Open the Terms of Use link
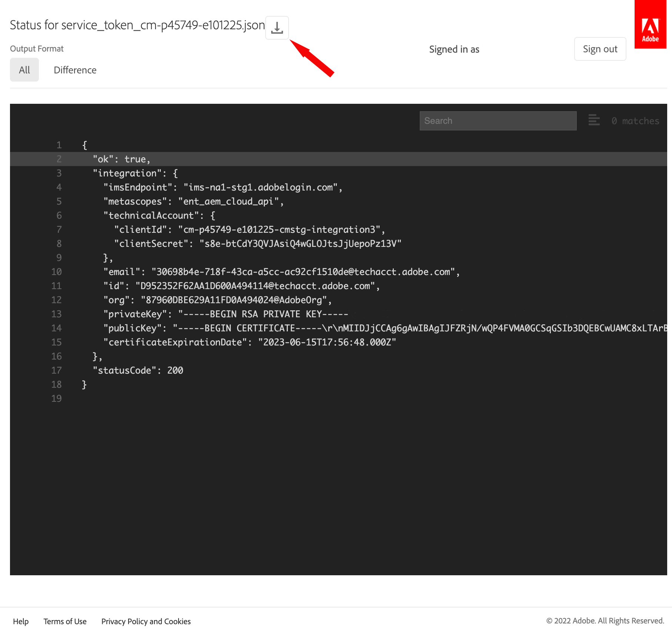Image resolution: width=672 pixels, height=629 pixels. pos(65,621)
